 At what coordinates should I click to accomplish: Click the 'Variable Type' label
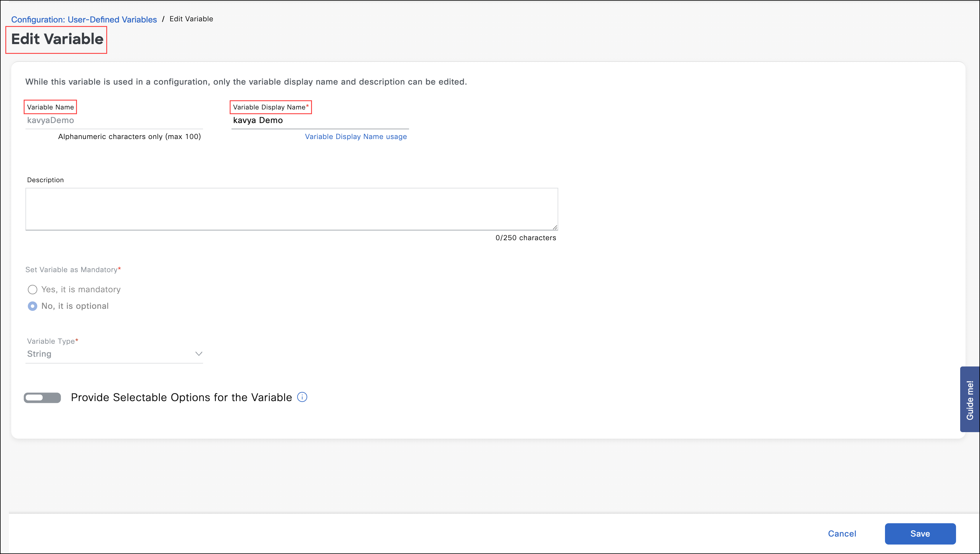point(53,341)
